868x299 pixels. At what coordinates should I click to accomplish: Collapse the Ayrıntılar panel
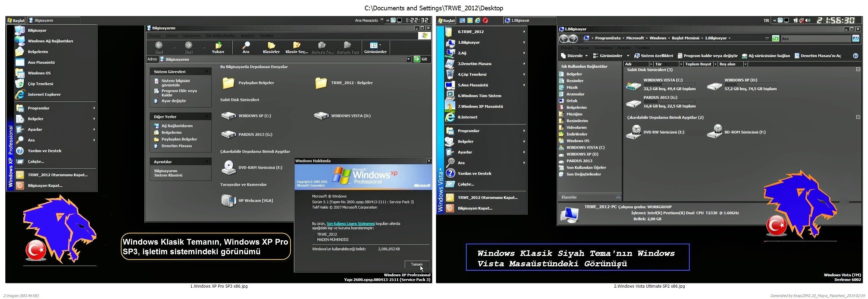click(207, 162)
